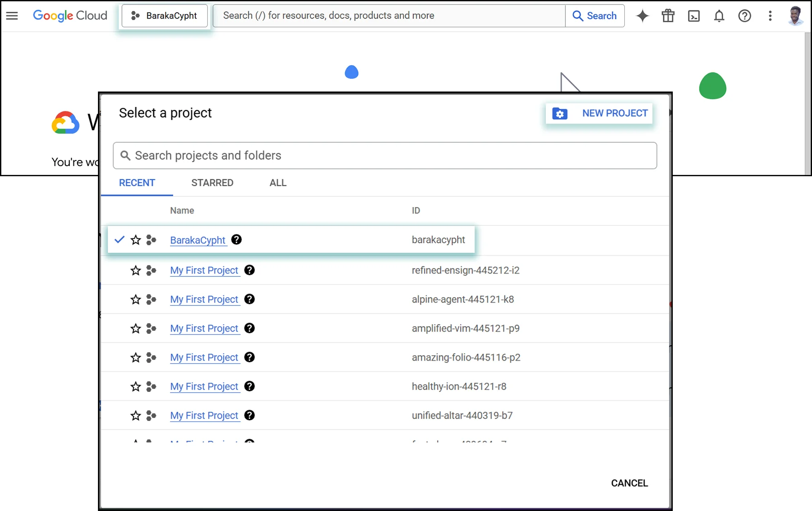Open the notifications bell
Screen dimensions: 812x511
tap(719, 16)
